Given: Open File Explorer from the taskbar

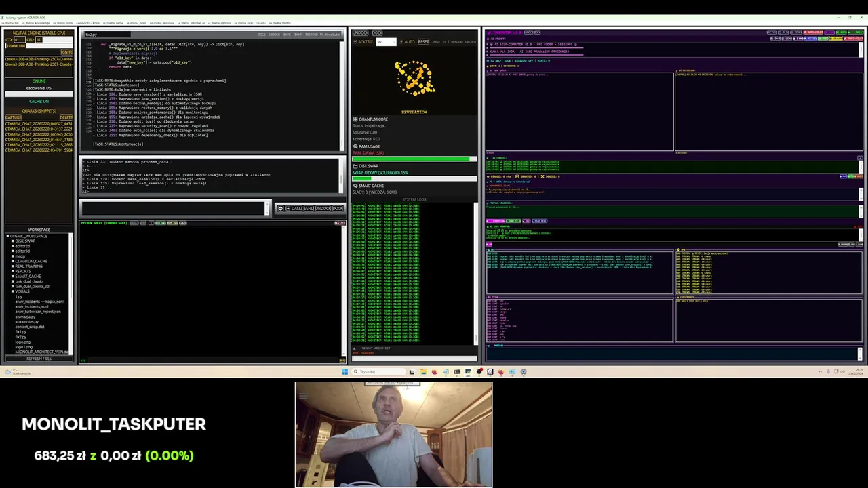Looking at the screenshot, I should click(x=423, y=371).
